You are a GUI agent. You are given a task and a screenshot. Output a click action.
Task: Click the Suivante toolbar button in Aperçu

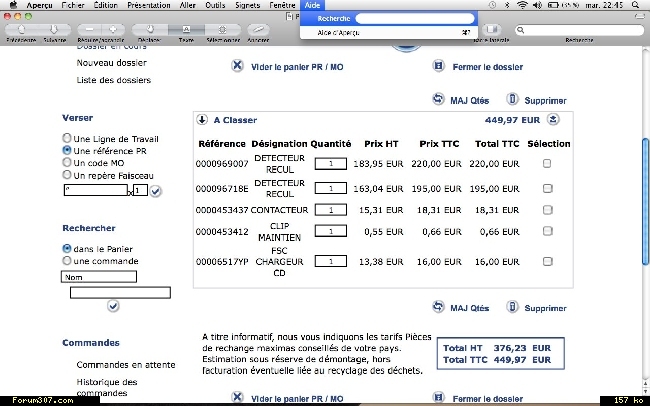pyautogui.click(x=54, y=29)
